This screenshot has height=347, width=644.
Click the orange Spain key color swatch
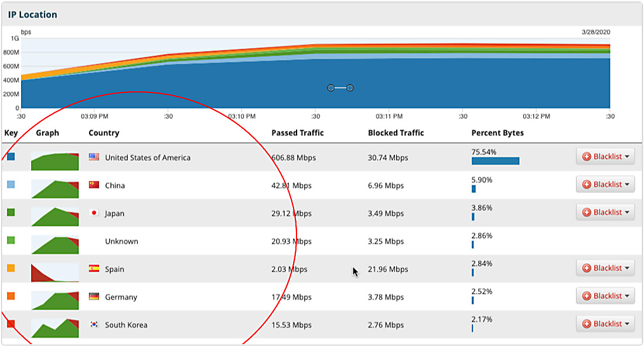11,268
